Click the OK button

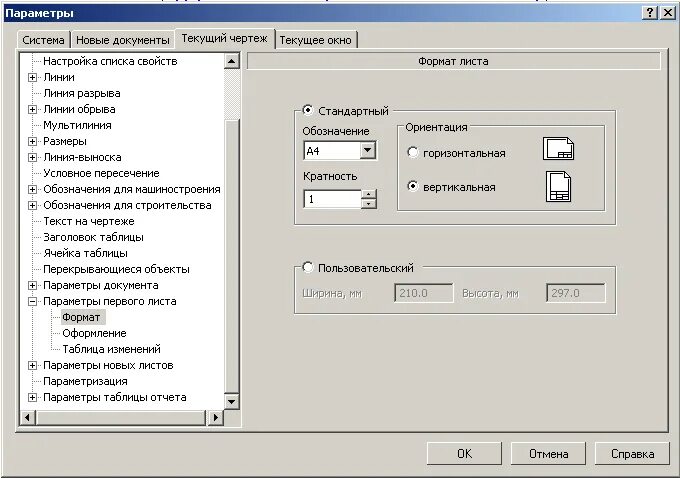(x=464, y=454)
